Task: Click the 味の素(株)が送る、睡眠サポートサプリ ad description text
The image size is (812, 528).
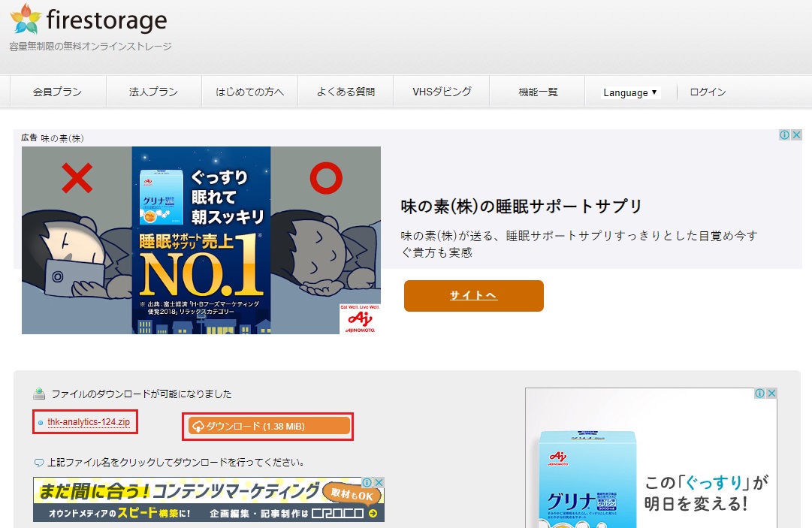Action: (579, 244)
